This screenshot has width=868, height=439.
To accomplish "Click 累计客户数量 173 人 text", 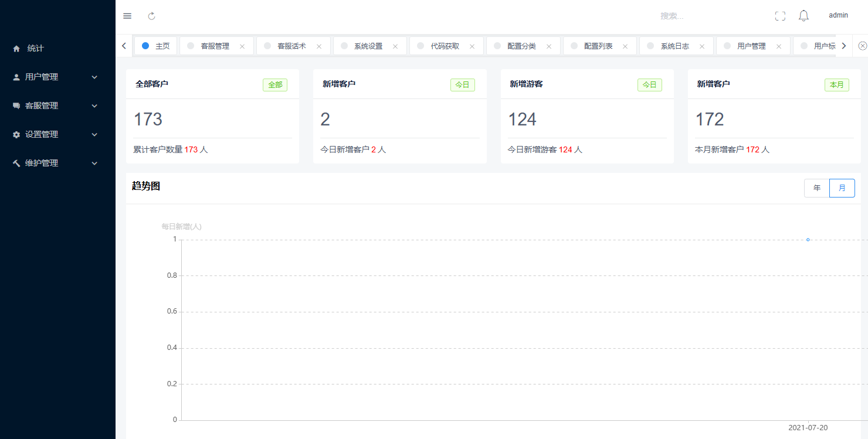I will click(171, 149).
